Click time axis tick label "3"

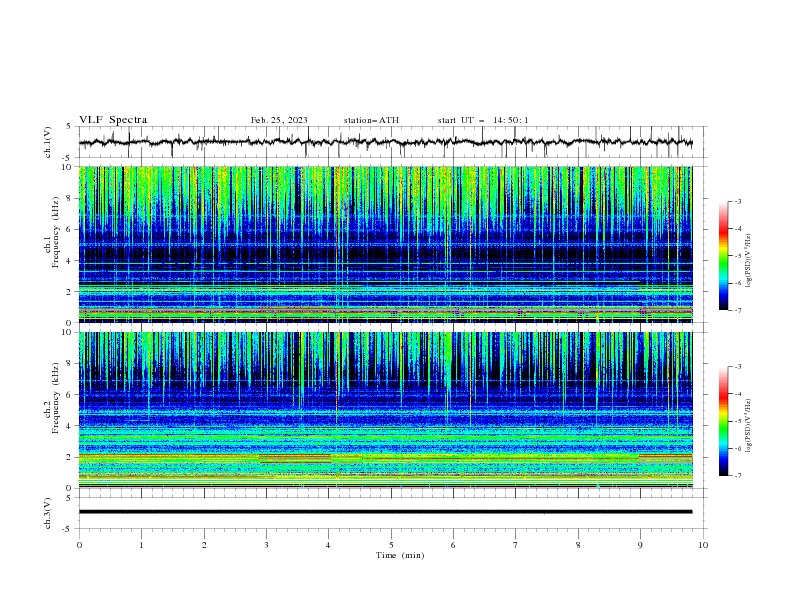pyautogui.click(x=266, y=545)
